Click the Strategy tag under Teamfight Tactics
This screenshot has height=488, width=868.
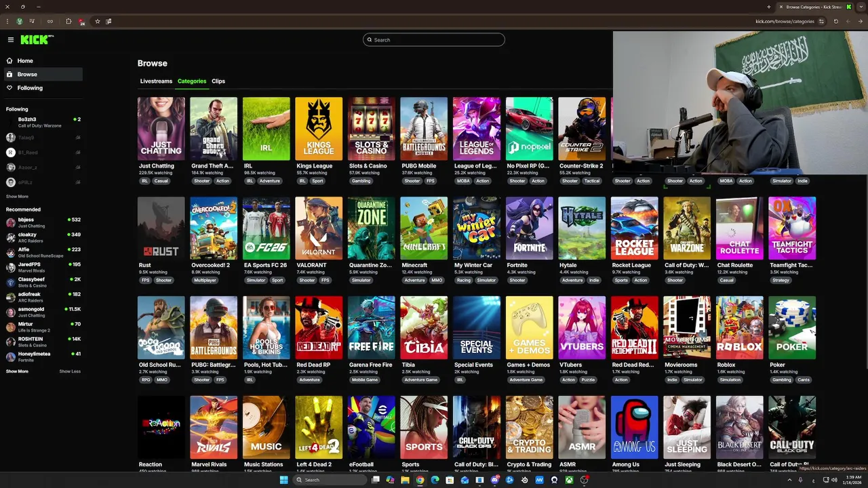[x=781, y=280]
